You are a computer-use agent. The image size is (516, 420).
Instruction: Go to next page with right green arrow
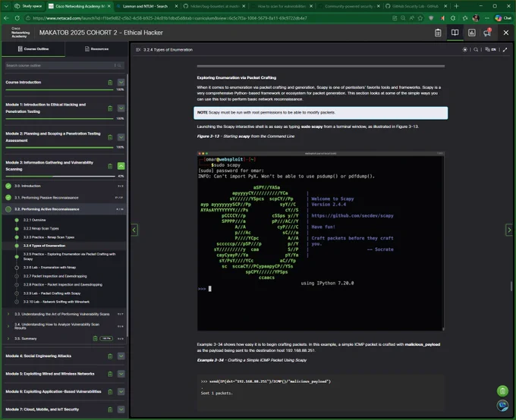tap(508, 230)
